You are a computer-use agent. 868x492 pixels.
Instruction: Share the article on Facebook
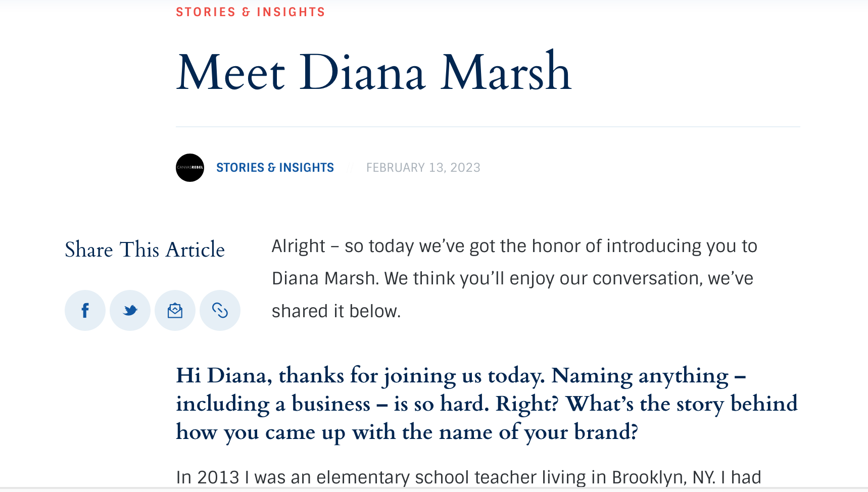85,310
